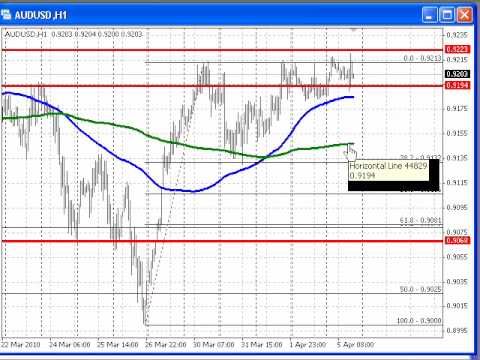Click the 0.9155 price scale value
The image size is (480, 360).
pos(457,133)
